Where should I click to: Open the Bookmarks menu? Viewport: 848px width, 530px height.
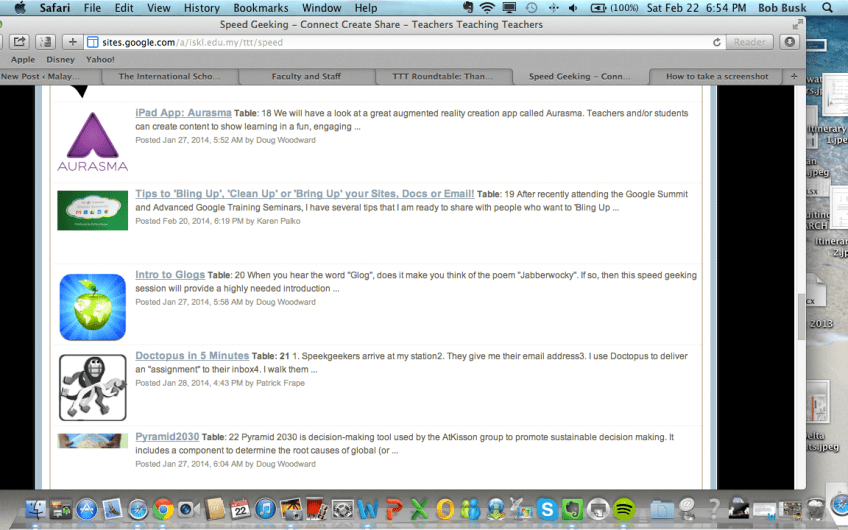(260, 8)
